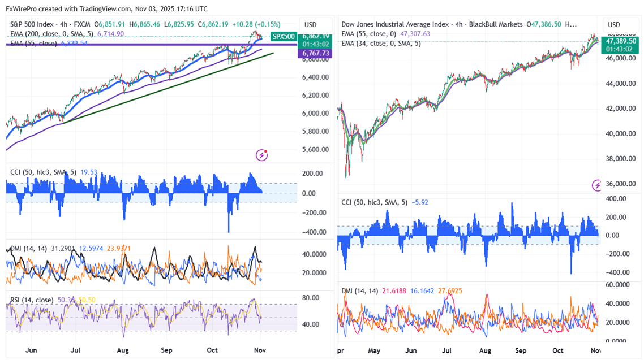This screenshot has width=644, height=360.
Task: Click the DMI value 16.1642 on Dow chart
Action: tap(422, 290)
